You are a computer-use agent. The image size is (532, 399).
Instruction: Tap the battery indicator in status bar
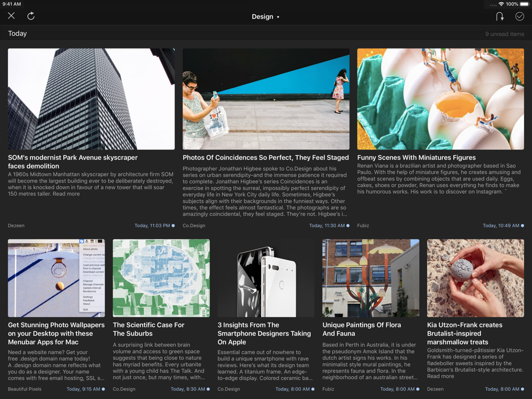(525, 4)
